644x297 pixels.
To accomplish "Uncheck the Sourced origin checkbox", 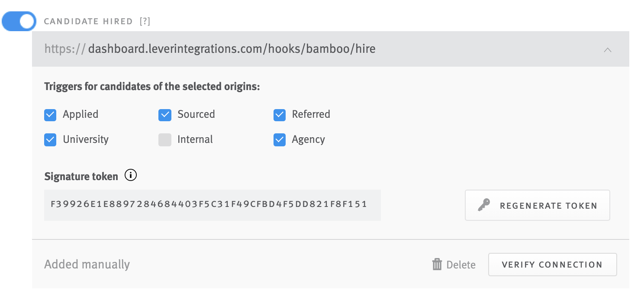I will click(165, 115).
